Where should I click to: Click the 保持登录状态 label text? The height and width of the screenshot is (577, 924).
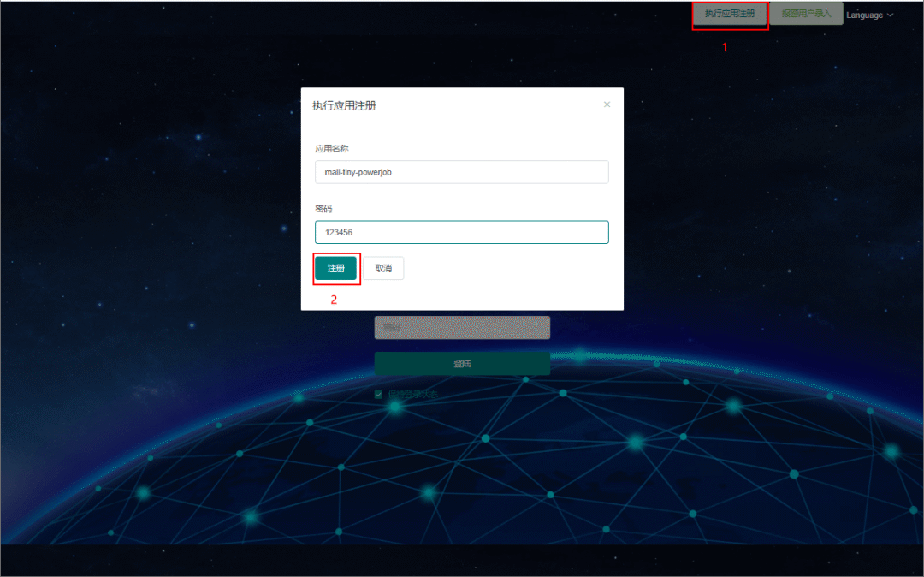[x=412, y=395]
